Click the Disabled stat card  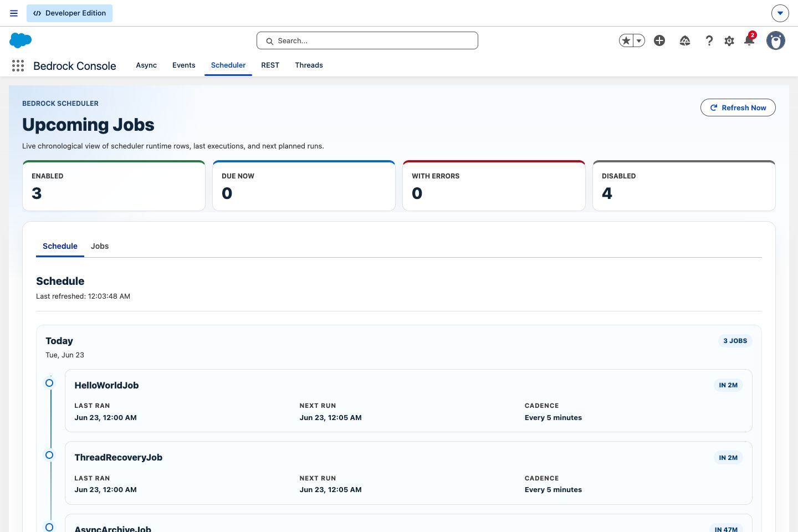(684, 186)
